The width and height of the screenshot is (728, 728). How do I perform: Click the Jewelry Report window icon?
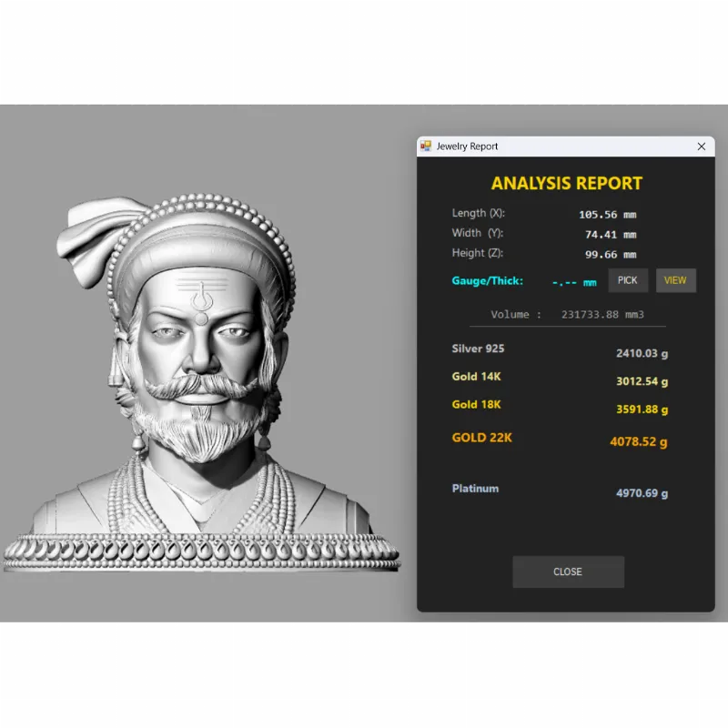(426, 147)
